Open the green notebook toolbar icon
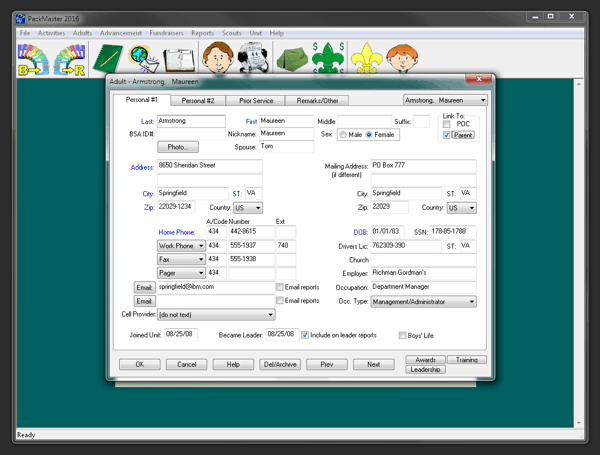This screenshot has width=600, height=455. click(108, 58)
